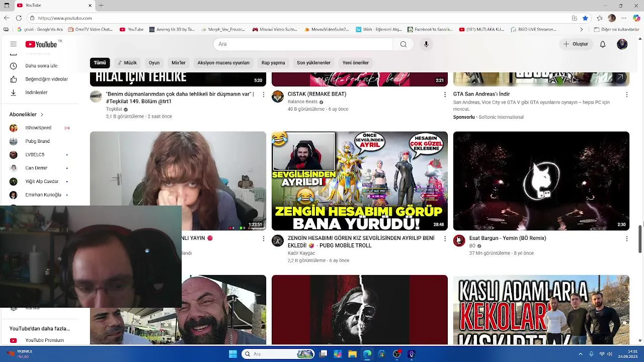
Task: Open options menu for GTA San Andreas ad
Action: point(626,95)
